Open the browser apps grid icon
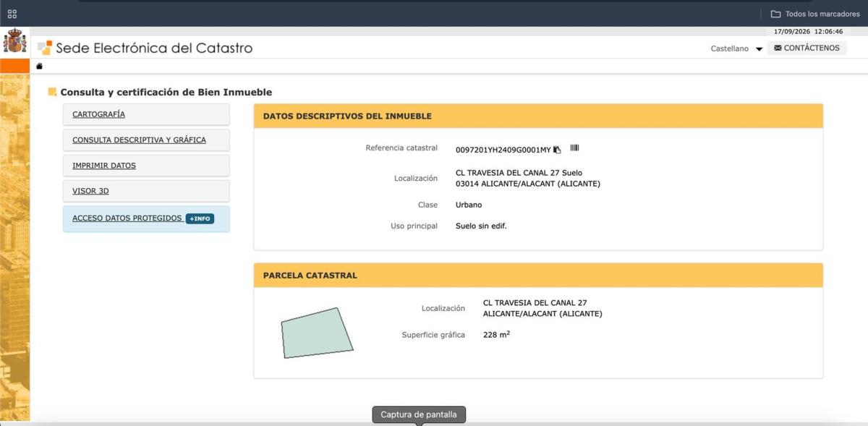Screen dimensions: 868x426 (x=12, y=14)
